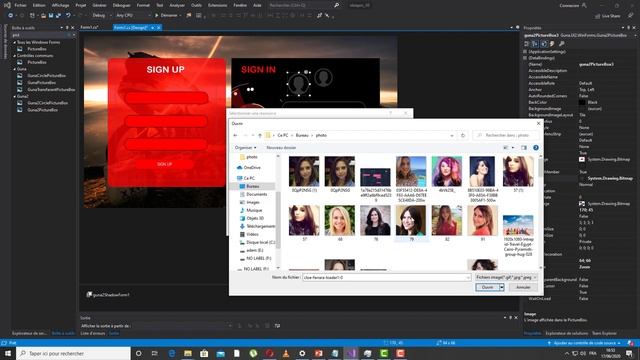Select Bureau in the navigation pane
640x360 pixels.
click(253, 186)
